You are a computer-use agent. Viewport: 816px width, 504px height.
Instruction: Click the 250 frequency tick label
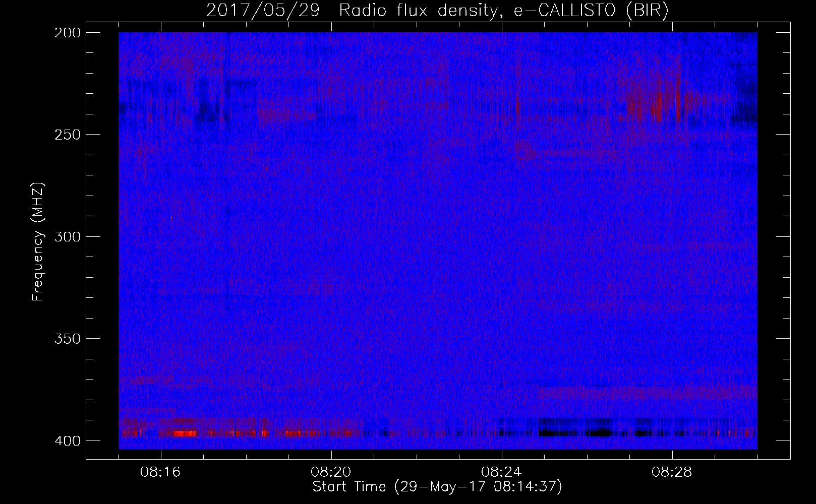tap(67, 135)
